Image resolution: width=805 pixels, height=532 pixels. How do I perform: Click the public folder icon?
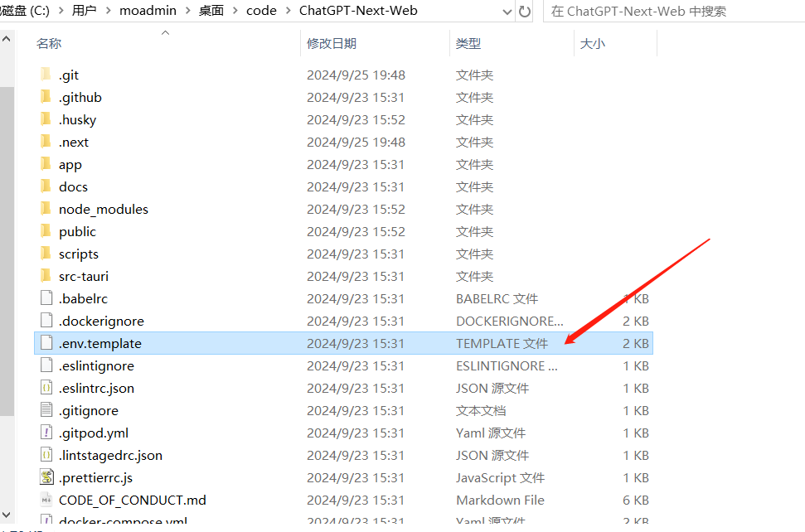coord(46,231)
